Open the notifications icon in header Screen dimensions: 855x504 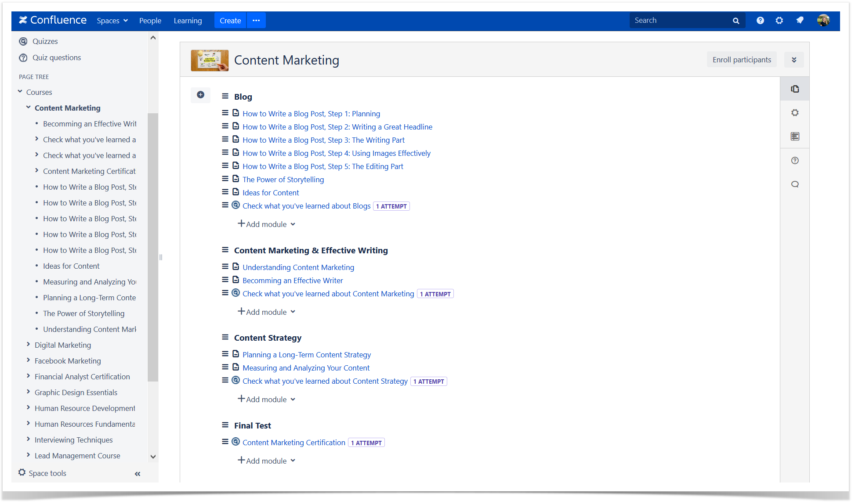pos(800,20)
